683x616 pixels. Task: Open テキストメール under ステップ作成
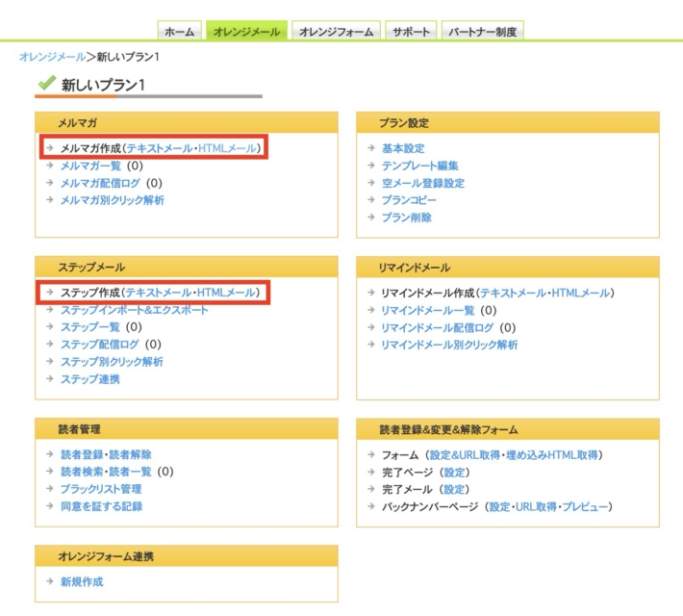[x=159, y=292]
